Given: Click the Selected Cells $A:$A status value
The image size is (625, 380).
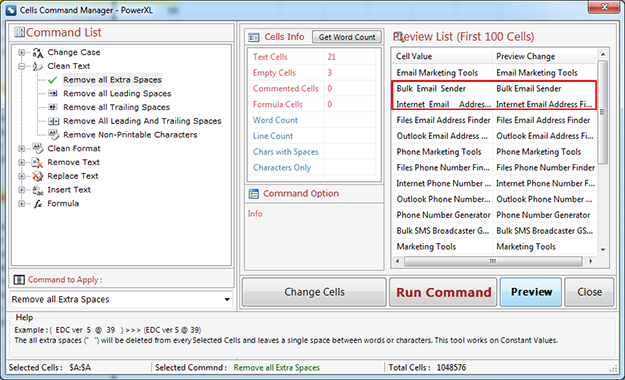Looking at the screenshot, I should pyautogui.click(x=80, y=368).
